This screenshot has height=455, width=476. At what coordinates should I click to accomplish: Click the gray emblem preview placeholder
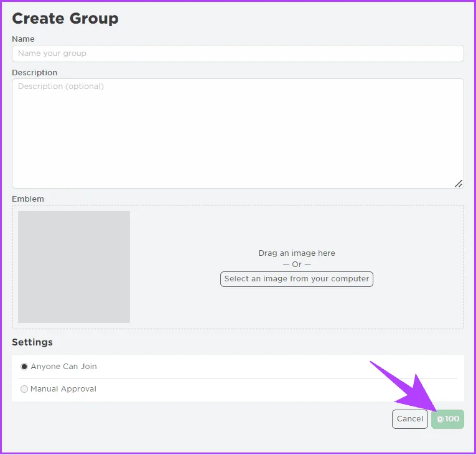tap(74, 266)
